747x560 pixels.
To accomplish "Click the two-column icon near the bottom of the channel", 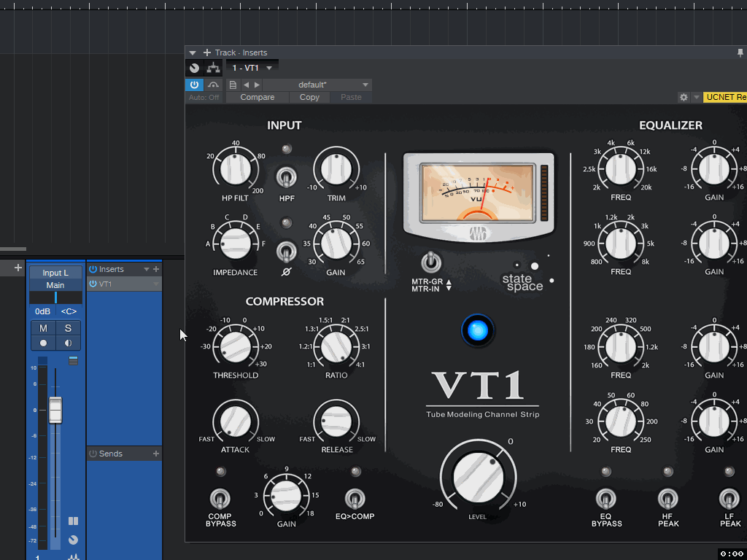I will coord(73,521).
